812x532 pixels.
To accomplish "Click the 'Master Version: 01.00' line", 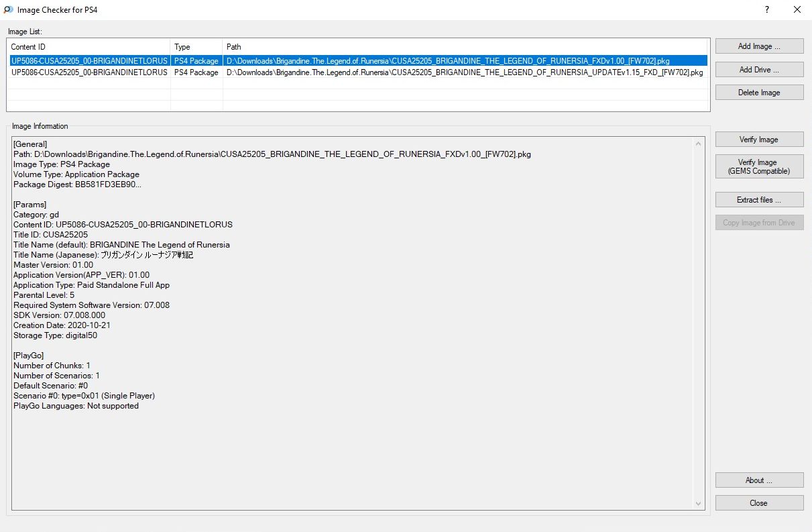I will point(54,265).
